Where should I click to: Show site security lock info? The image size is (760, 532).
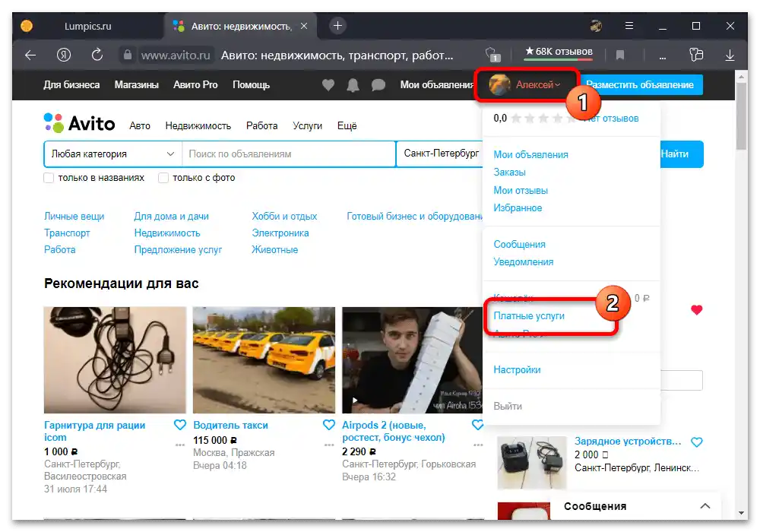click(128, 55)
